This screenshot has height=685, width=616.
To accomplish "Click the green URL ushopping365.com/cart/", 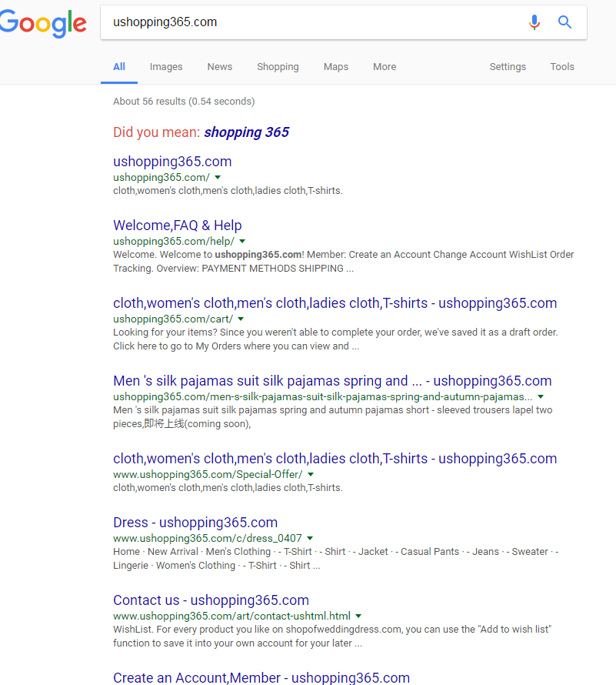I will tap(173, 319).
